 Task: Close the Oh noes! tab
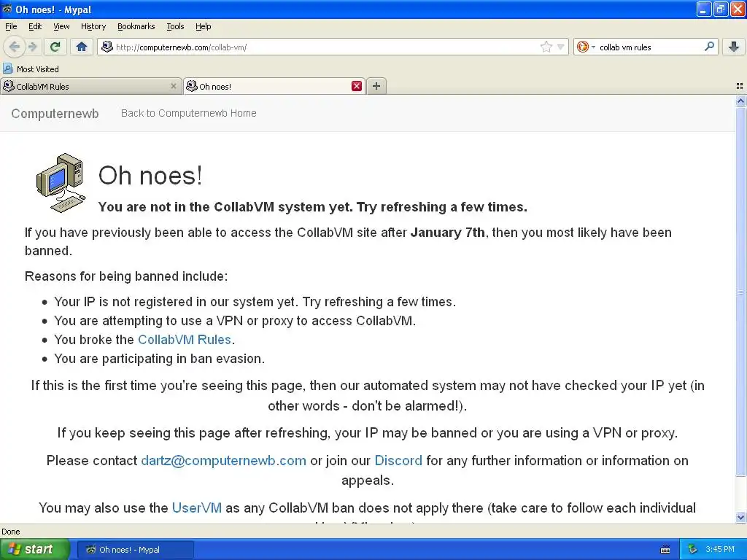[x=356, y=86]
